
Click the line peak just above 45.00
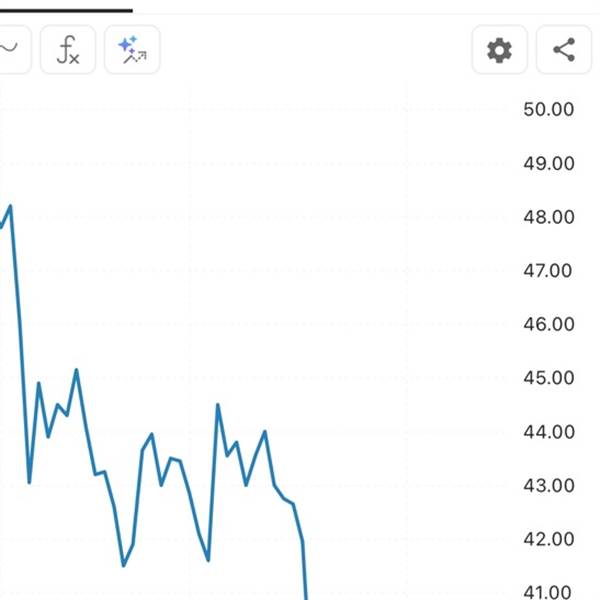coord(77,370)
